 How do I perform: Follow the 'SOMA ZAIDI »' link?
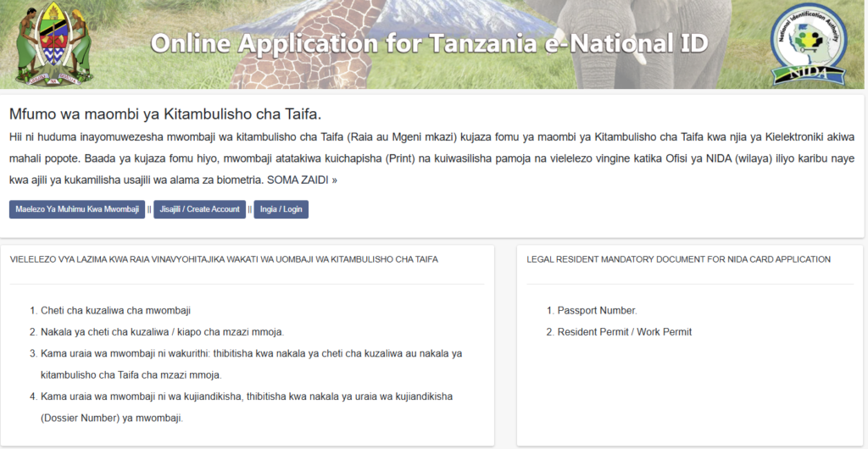(302, 180)
